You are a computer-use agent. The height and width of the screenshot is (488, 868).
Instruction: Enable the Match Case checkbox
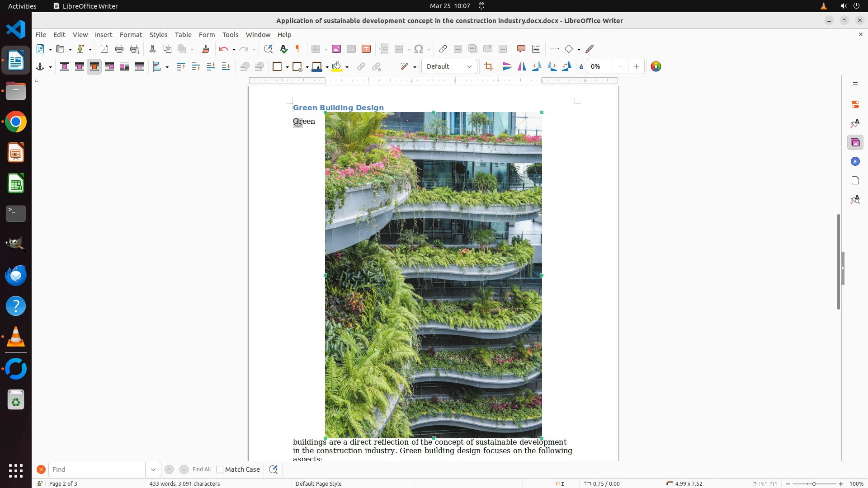pos(220,469)
